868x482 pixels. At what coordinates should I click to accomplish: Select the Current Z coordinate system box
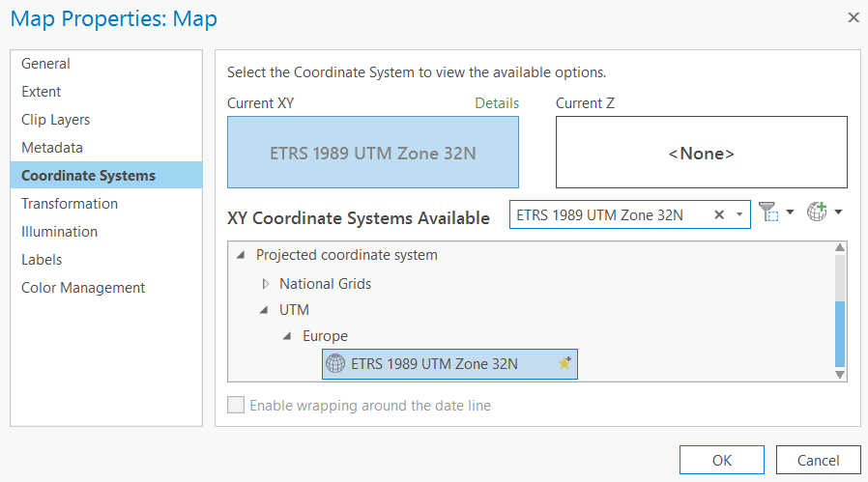tap(701, 153)
